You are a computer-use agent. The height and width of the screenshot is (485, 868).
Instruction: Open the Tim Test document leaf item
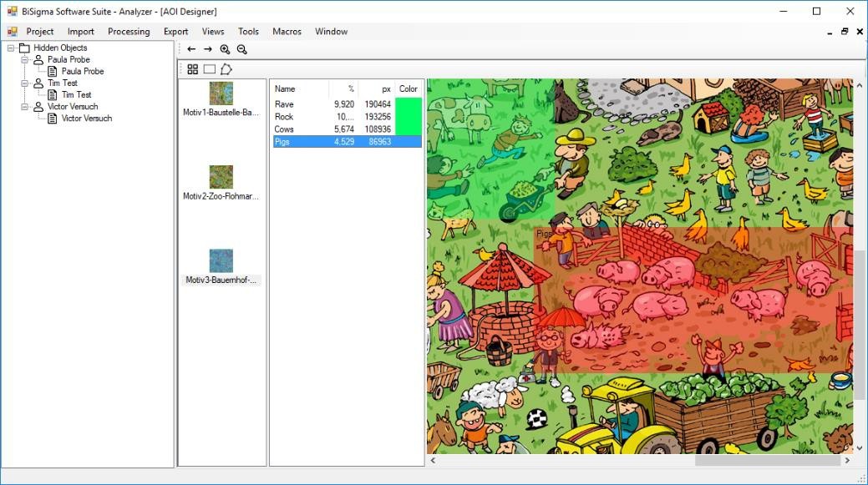(x=76, y=95)
